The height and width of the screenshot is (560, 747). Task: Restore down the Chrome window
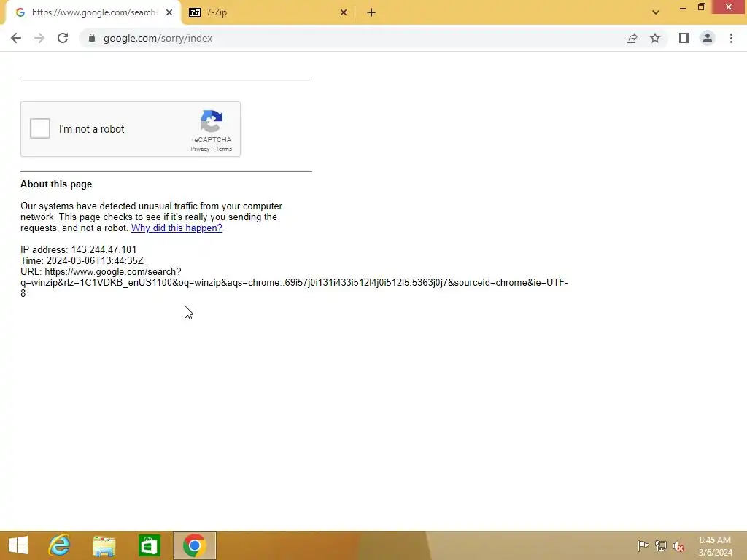pyautogui.click(x=702, y=7)
